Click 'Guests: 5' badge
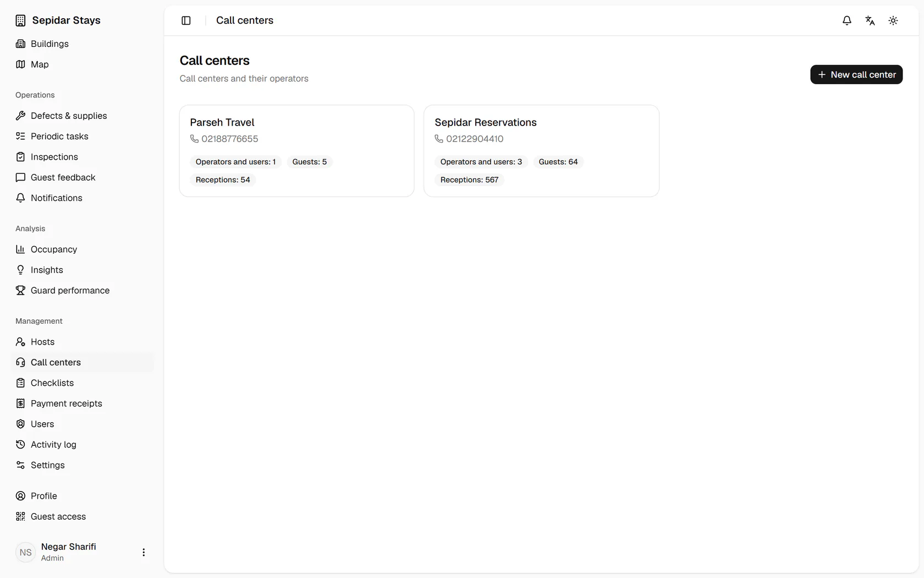924x578 pixels. 310,162
